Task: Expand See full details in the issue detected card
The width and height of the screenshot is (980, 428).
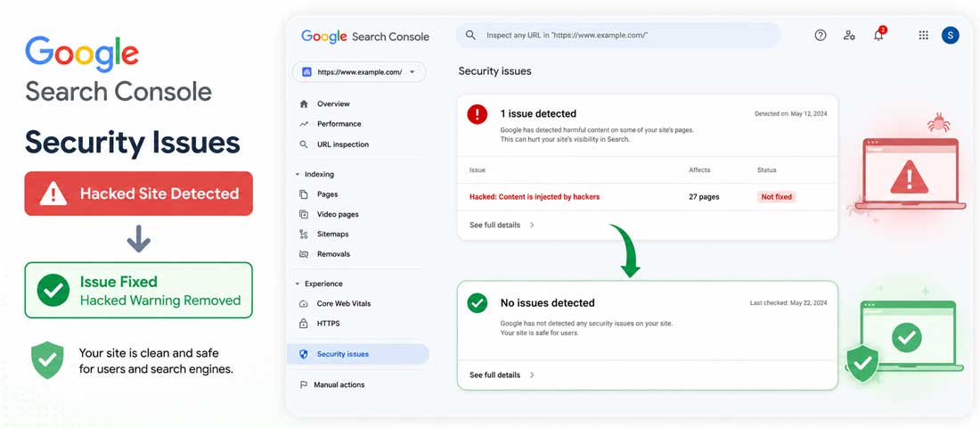Action: [502, 225]
